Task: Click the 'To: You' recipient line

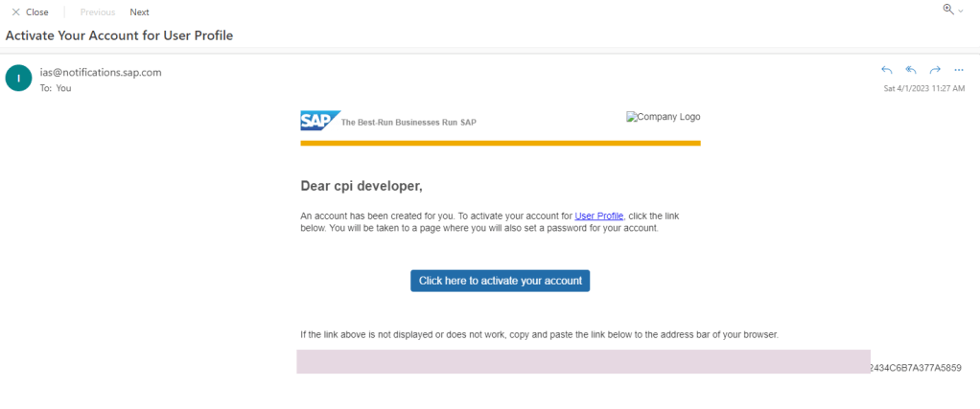Action: tap(56, 88)
